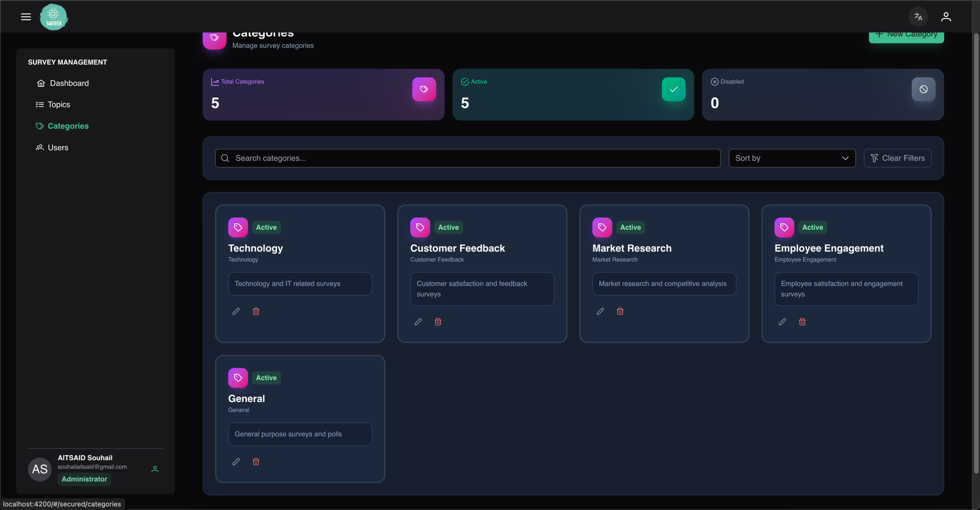Open the hamburger menu
980x510 pixels.
[26, 17]
